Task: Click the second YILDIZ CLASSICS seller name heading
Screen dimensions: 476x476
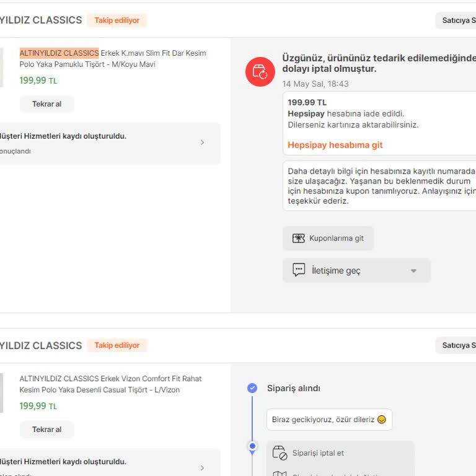Action: pos(41,345)
